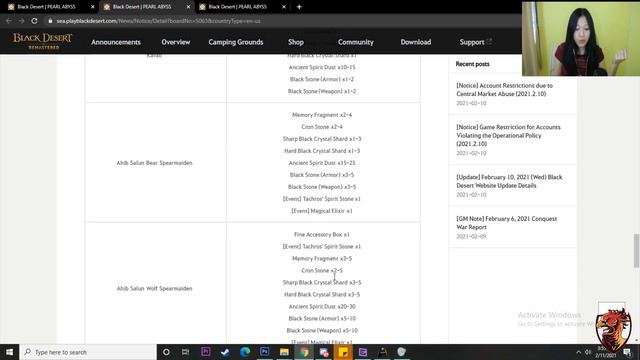Open Game Restriction Operational Policy notice
640x360 pixels.
(x=508, y=135)
